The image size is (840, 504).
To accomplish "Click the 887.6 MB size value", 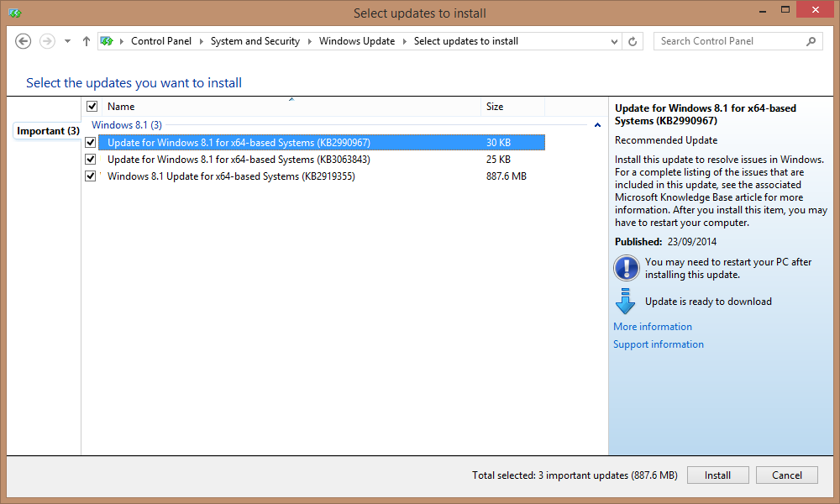I will (x=507, y=176).
